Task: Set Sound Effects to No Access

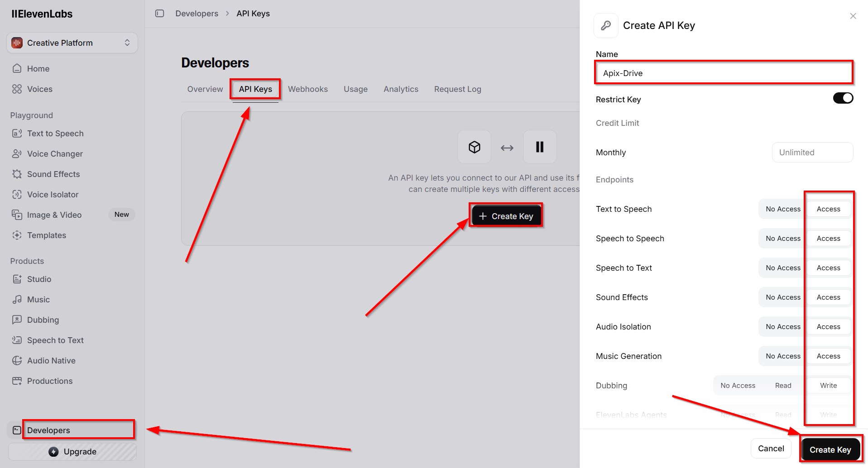Action: (782, 297)
